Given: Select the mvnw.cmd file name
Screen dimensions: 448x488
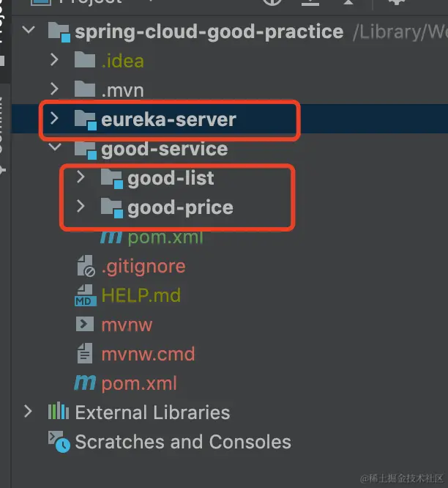Looking at the screenshot, I should (148, 354).
